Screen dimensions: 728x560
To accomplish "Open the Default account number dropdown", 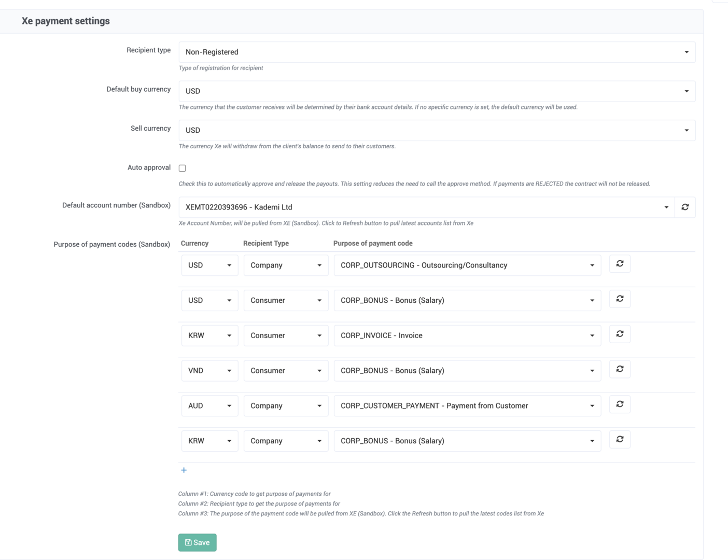I will (x=427, y=207).
